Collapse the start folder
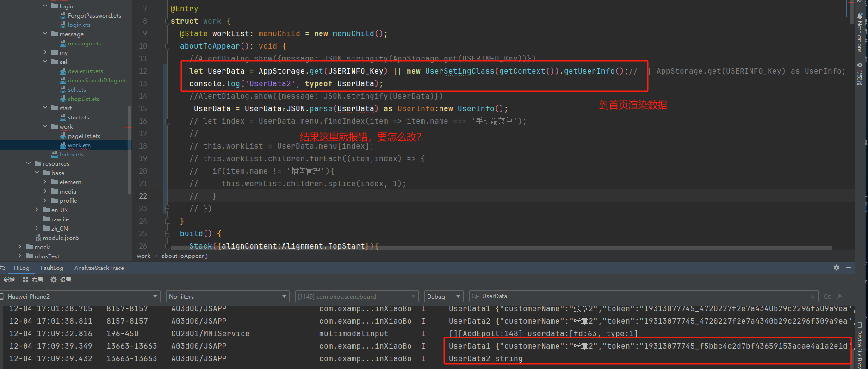The height and width of the screenshot is (369, 868). pyautogui.click(x=45, y=108)
